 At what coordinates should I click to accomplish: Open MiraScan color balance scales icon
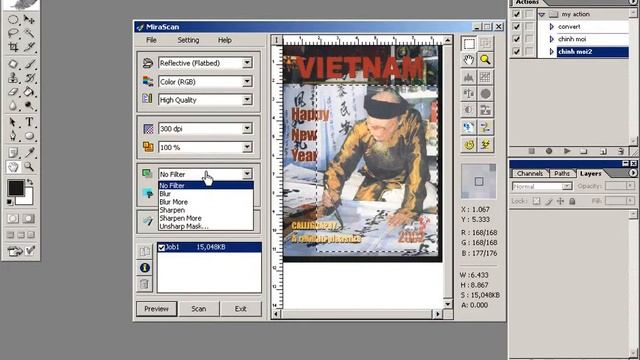tap(469, 93)
